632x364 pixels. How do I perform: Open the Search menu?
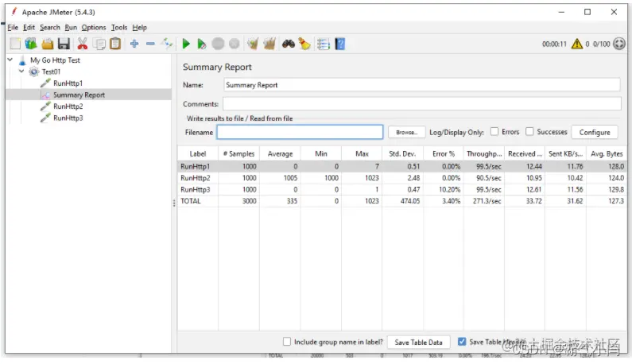[x=50, y=27]
